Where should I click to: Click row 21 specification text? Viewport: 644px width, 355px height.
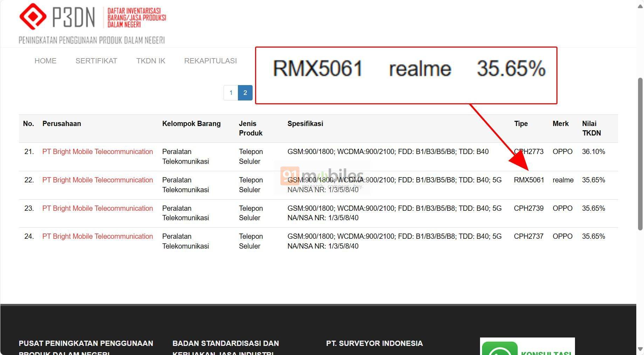388,152
